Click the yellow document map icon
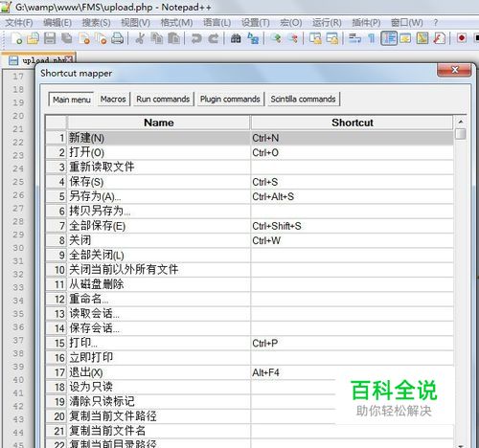 pyautogui.click(x=422, y=38)
